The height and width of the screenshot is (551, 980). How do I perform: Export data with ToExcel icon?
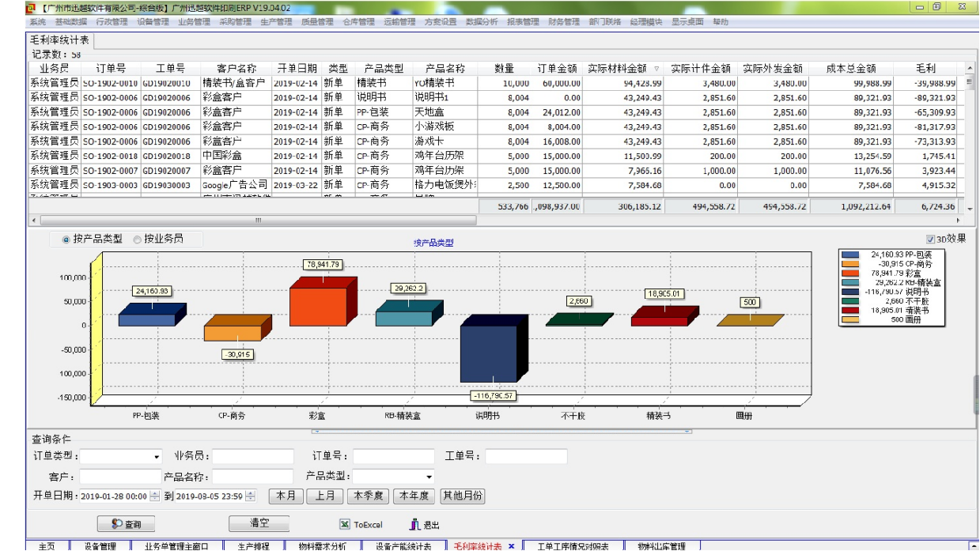[x=344, y=524]
